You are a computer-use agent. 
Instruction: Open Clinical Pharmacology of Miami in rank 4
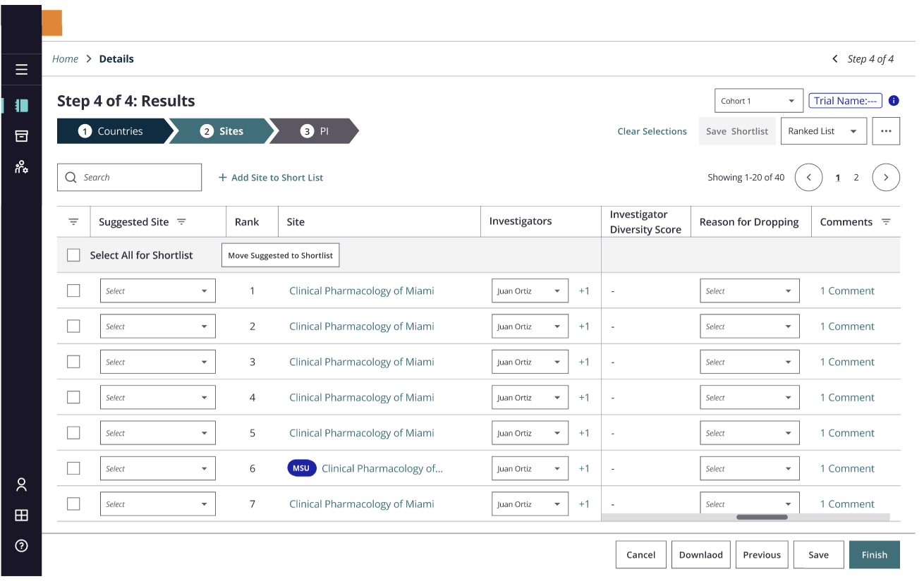(362, 398)
